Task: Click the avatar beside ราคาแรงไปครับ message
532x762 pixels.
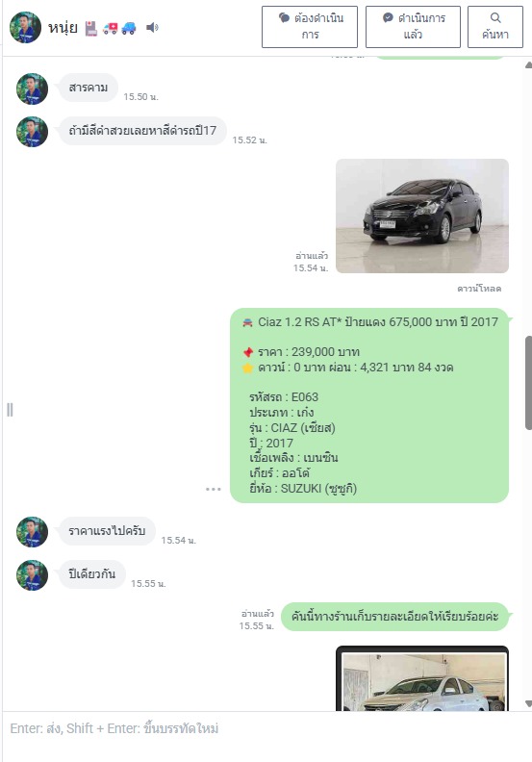Action: click(x=32, y=532)
